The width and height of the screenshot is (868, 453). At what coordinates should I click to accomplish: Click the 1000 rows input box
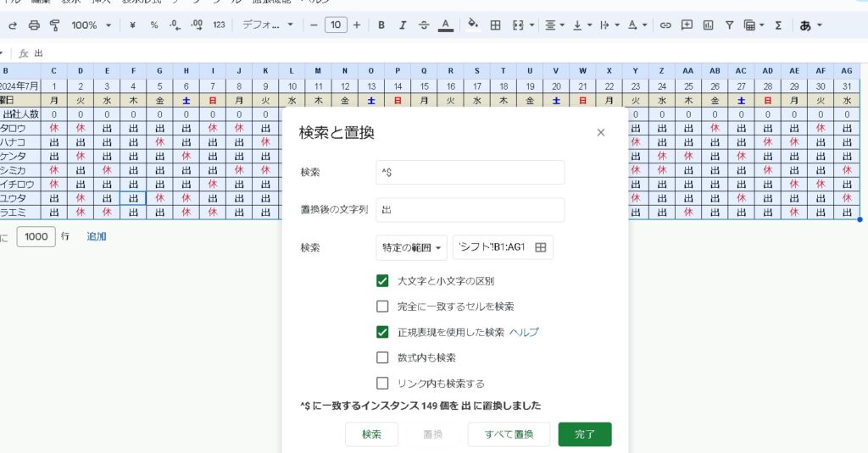(x=36, y=236)
